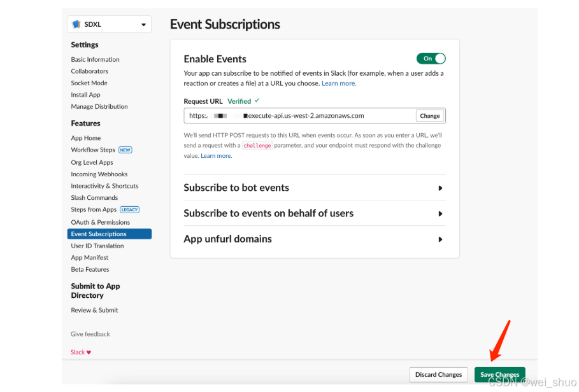579x392 pixels.
Task: Open User ID Translation page
Action: click(x=97, y=246)
